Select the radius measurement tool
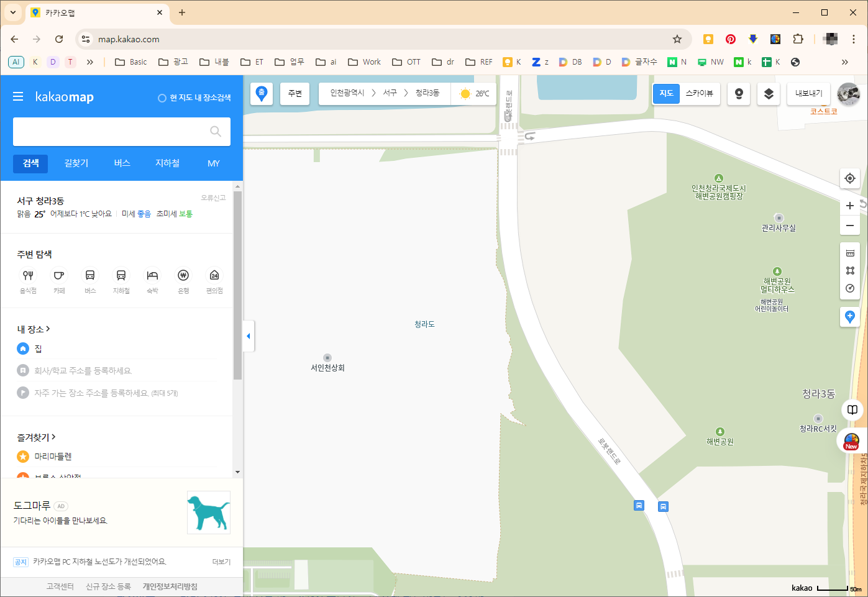Image resolution: width=868 pixels, height=597 pixels. tap(850, 288)
